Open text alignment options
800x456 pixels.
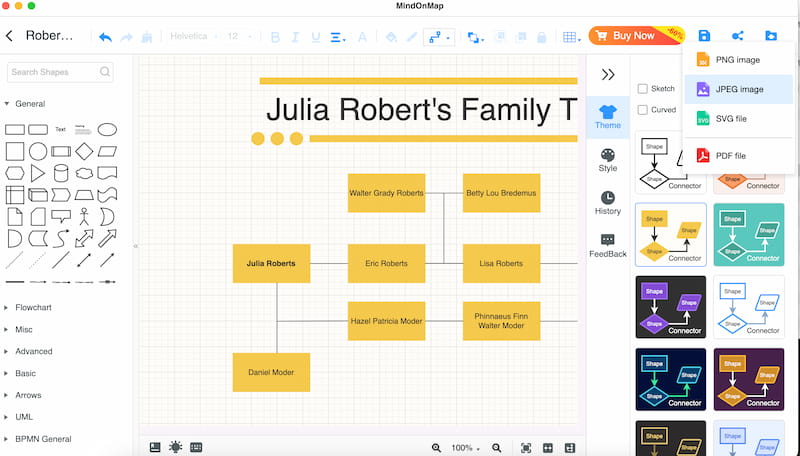coord(338,37)
